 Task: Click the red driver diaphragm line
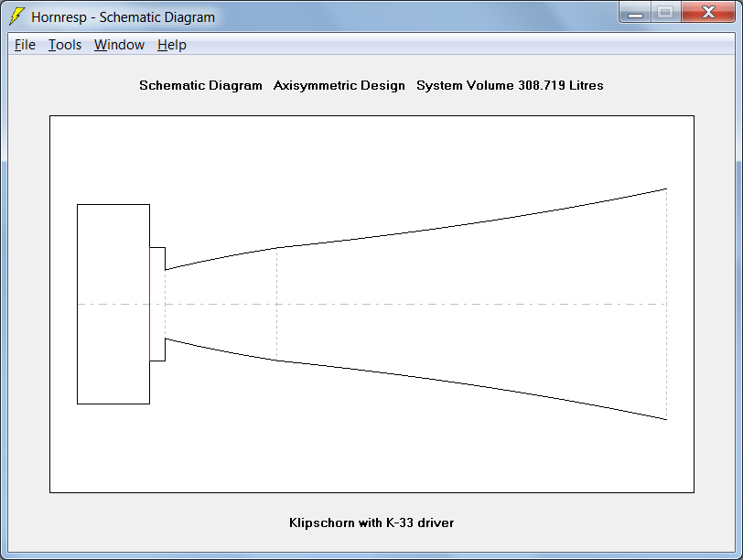(x=150, y=304)
